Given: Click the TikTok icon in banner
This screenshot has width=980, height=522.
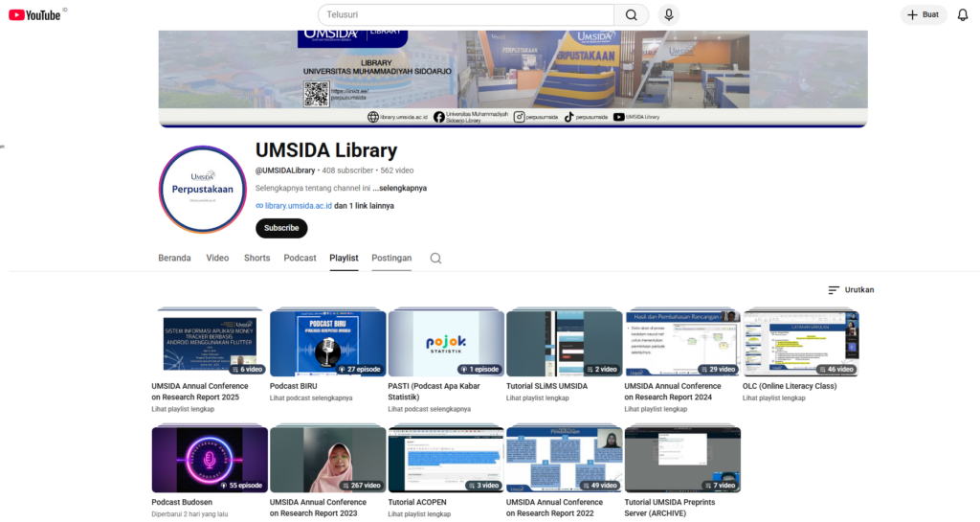Looking at the screenshot, I should pyautogui.click(x=568, y=117).
